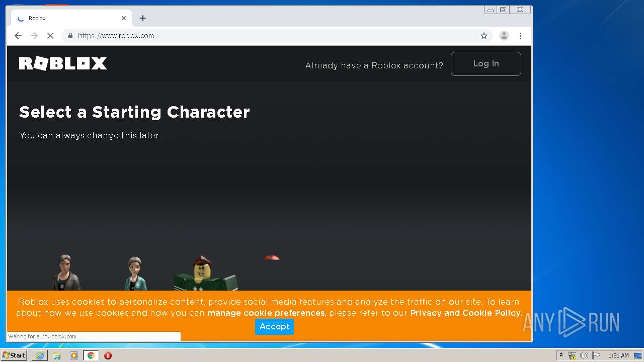Image resolution: width=644 pixels, height=362 pixels.
Task: Click the Roblox logo in the header
Action: tap(63, 63)
